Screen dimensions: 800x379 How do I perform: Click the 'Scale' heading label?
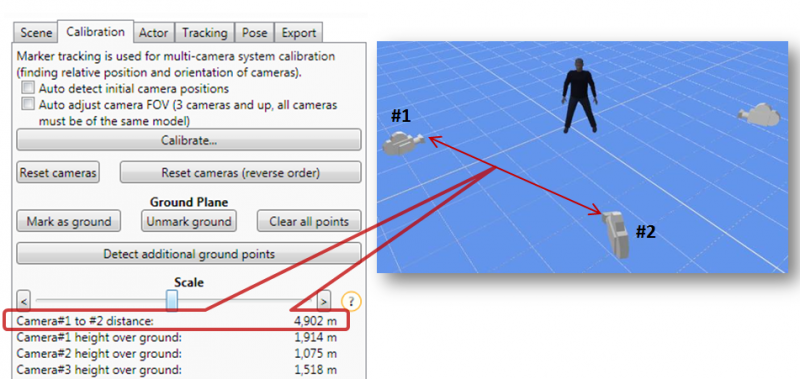click(189, 282)
